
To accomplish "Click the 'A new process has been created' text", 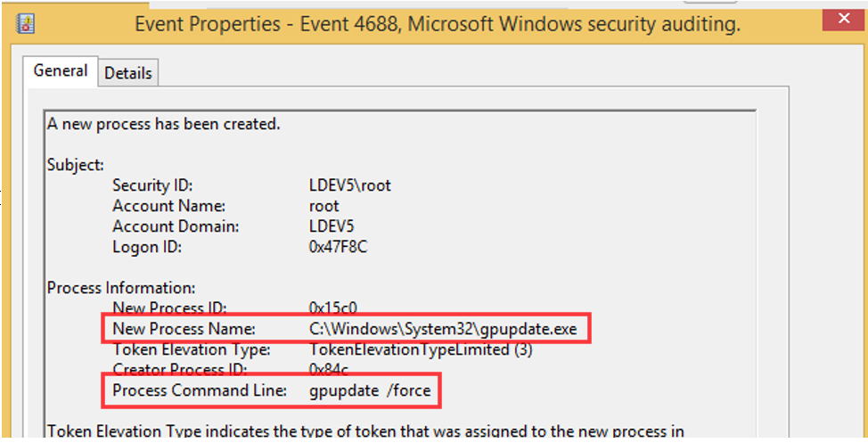I will tap(164, 124).
